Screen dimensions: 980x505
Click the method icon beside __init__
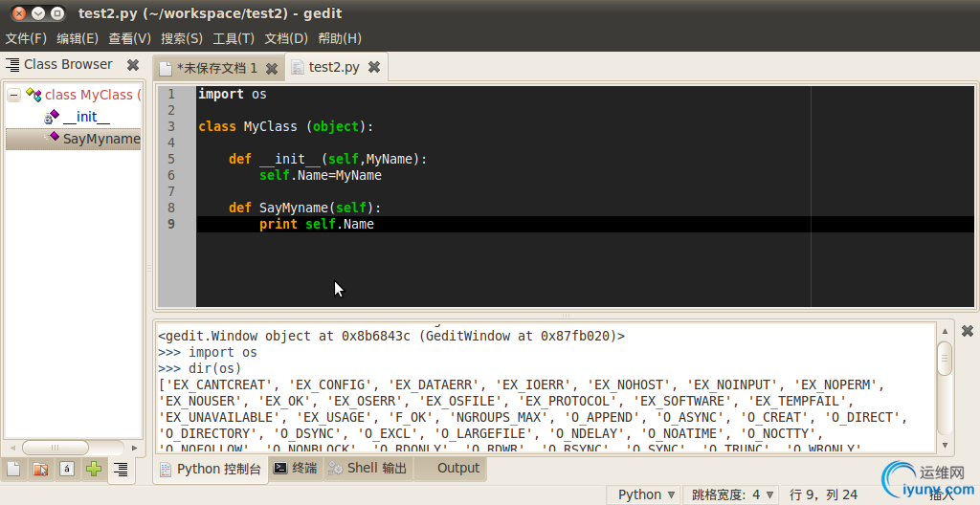click(x=52, y=117)
